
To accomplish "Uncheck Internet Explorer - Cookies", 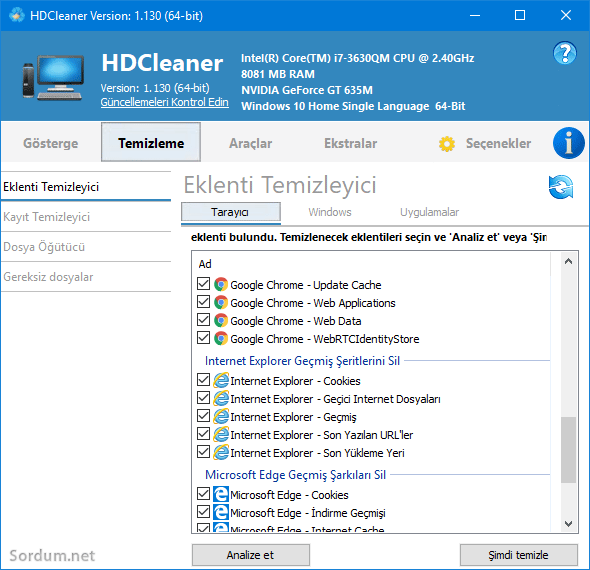I will pyautogui.click(x=204, y=380).
